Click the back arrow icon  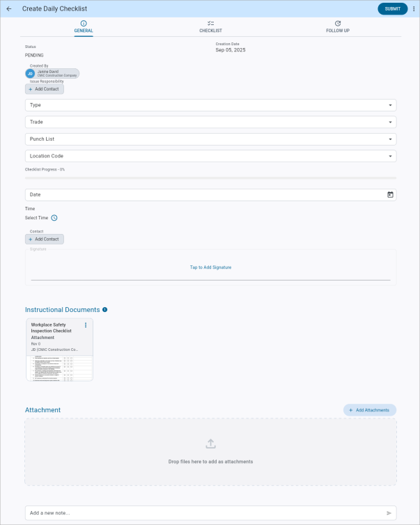tap(9, 9)
